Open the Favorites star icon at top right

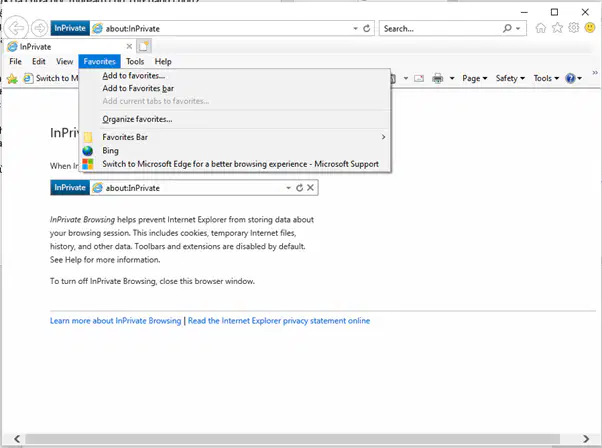coord(557,28)
